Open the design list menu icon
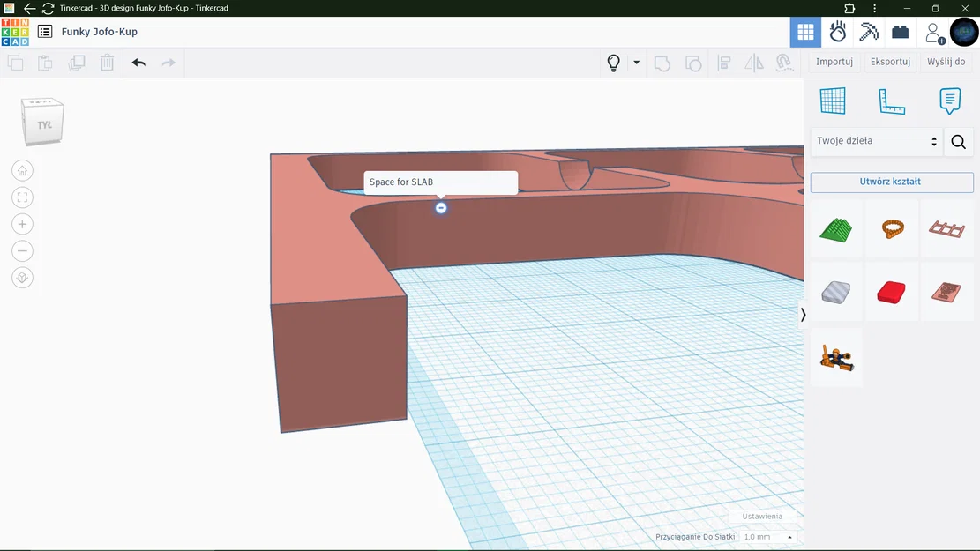The height and width of the screenshot is (551, 980). click(45, 32)
